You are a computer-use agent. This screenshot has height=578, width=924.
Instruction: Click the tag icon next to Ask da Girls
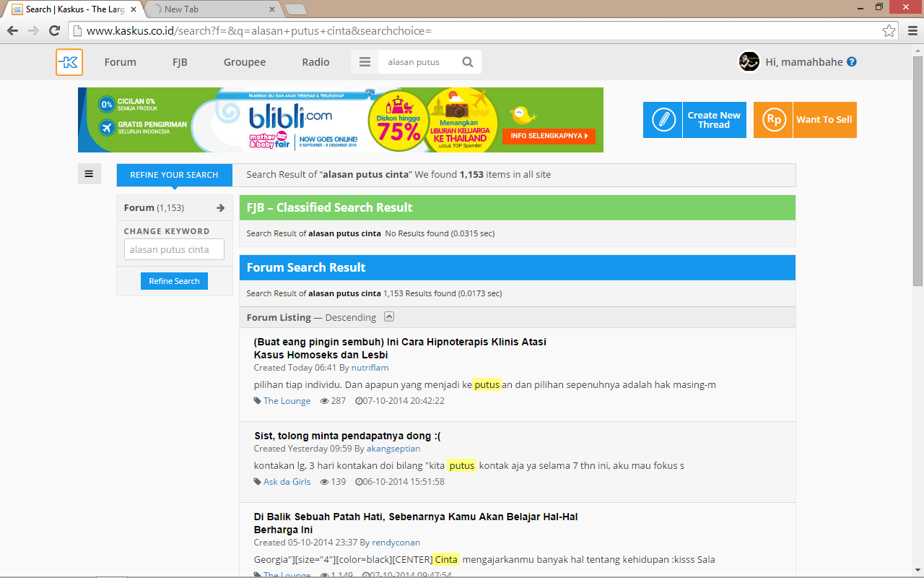pyautogui.click(x=258, y=482)
